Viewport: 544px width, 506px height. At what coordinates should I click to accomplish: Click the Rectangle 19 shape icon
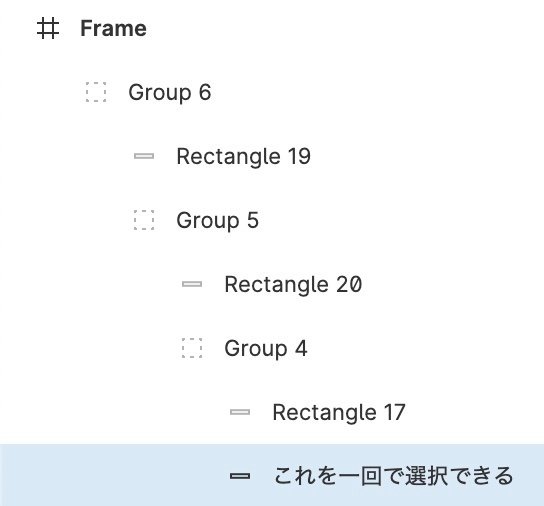tap(144, 156)
